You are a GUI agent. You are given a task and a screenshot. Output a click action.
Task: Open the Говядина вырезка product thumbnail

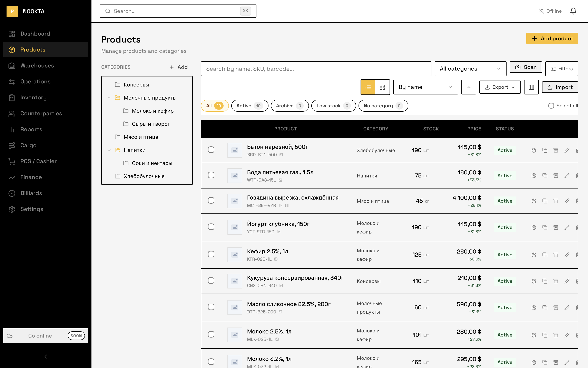click(235, 201)
